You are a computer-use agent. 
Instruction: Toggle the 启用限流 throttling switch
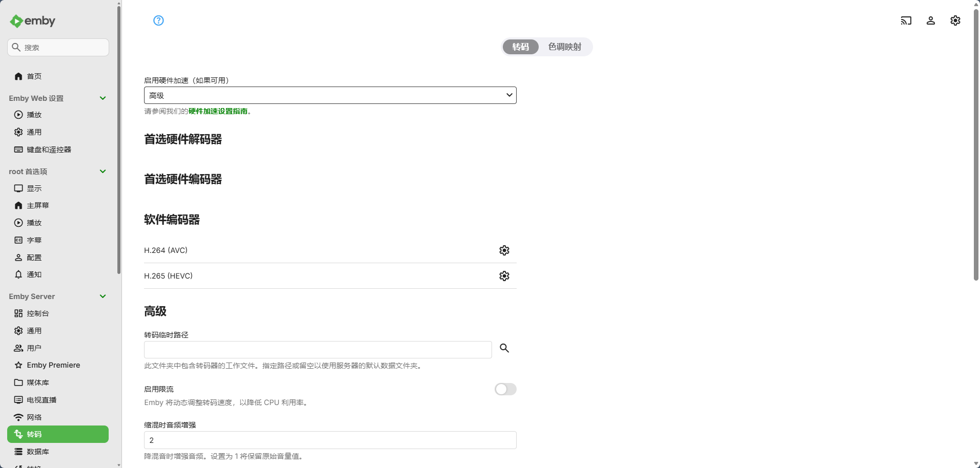[x=505, y=389]
